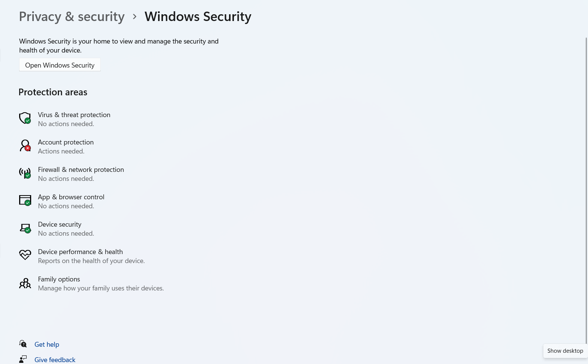Click the Device security laptop icon
Viewport: 588px width, 364px height.
click(x=25, y=228)
